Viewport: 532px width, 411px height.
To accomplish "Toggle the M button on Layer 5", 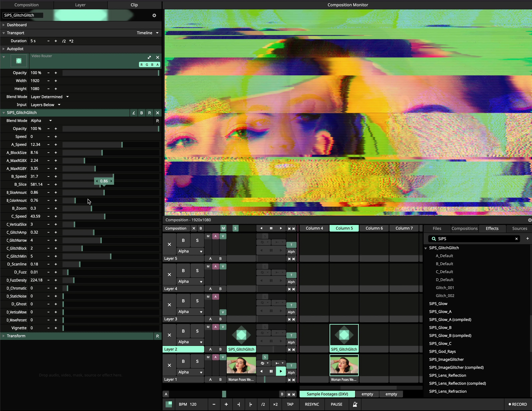I will pyautogui.click(x=208, y=236).
